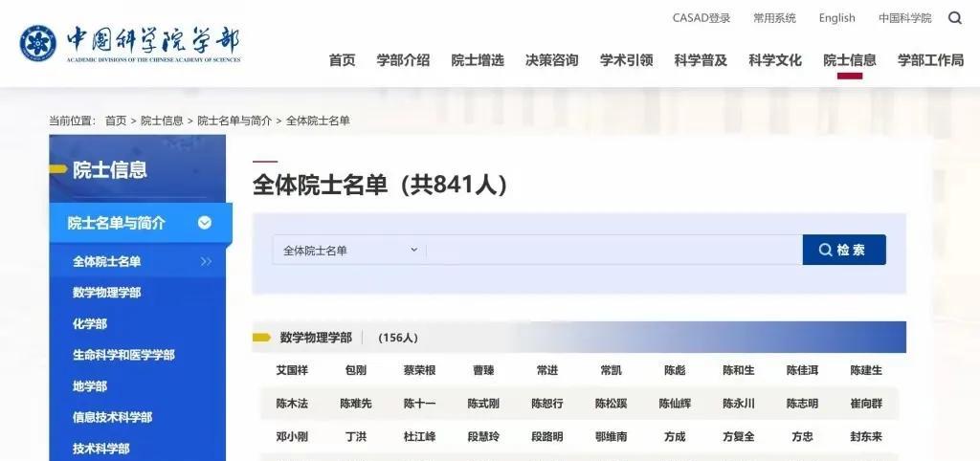Open the 院士增选 navigation menu
This screenshot has height=461, width=980.
[x=478, y=60]
